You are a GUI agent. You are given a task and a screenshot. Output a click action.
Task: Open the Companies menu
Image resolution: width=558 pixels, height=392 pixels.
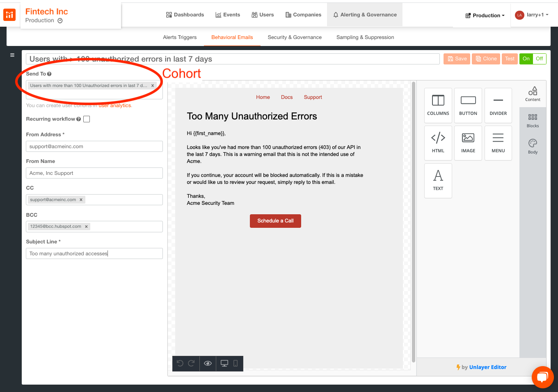point(303,15)
